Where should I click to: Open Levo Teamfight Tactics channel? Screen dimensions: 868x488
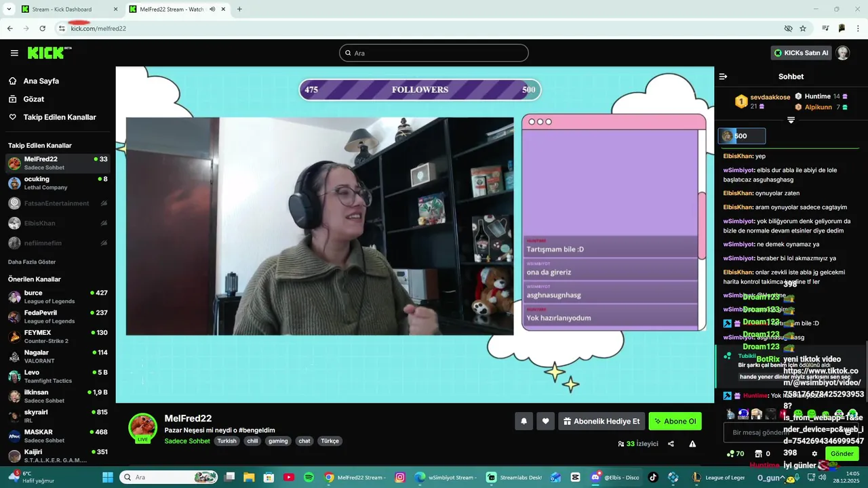click(x=58, y=376)
